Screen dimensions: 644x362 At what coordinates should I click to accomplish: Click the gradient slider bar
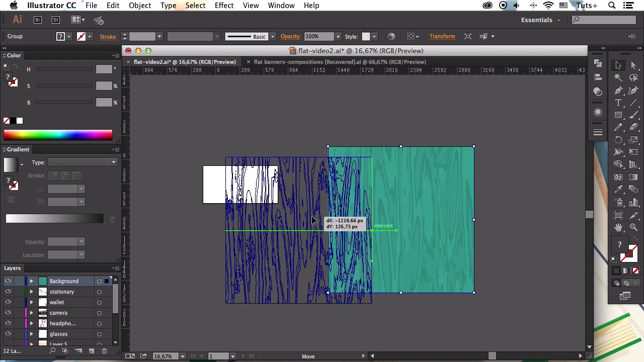[x=54, y=218]
